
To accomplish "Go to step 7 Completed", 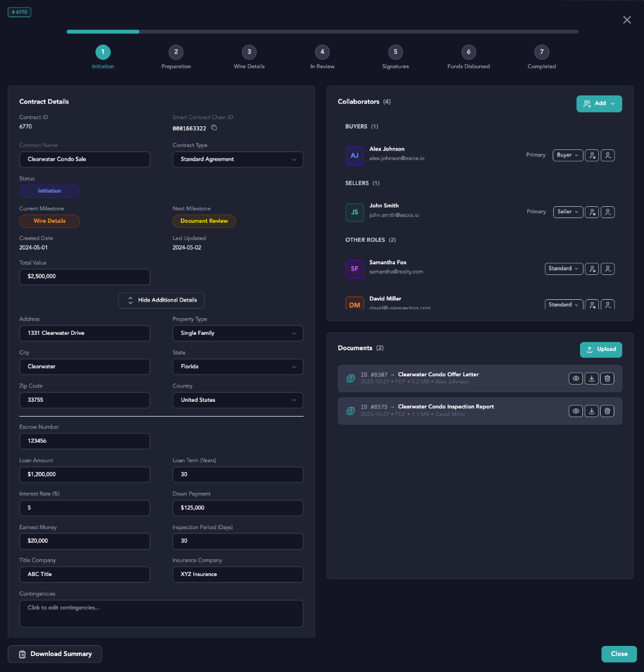I will tap(541, 52).
